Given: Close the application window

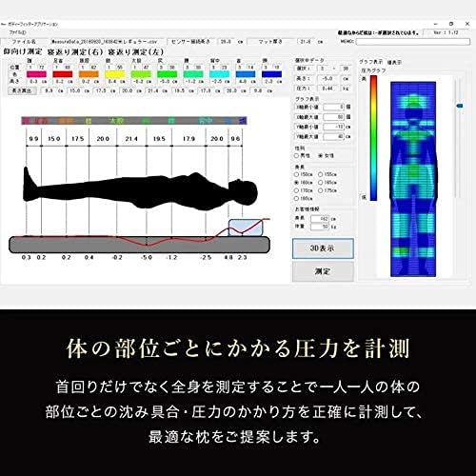Looking at the screenshot, I should coord(467,24).
